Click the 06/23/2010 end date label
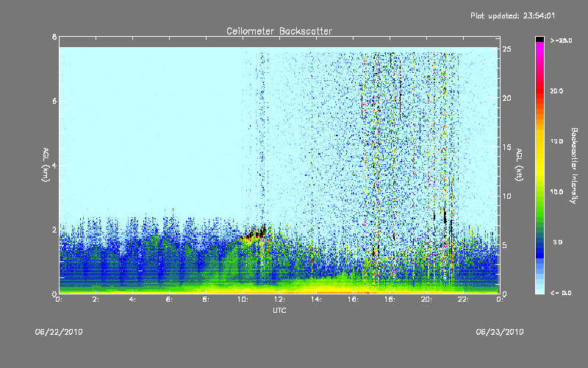 (x=500, y=332)
